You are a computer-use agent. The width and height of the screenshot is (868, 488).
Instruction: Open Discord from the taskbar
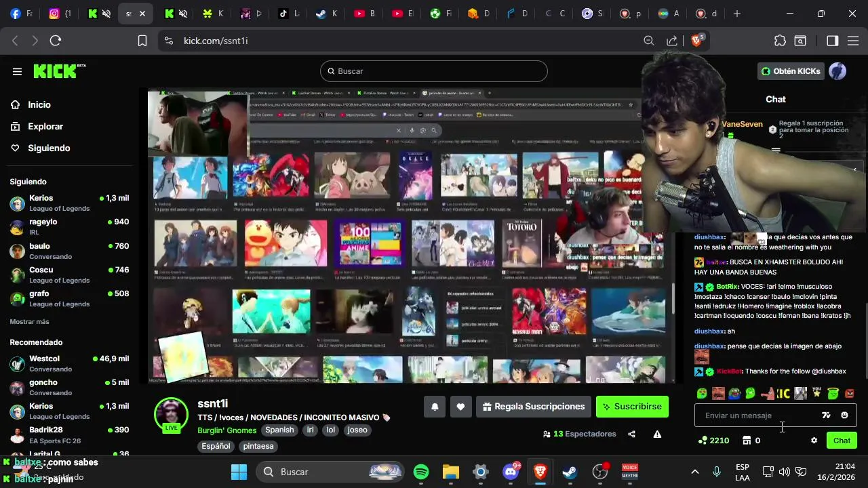tap(511, 472)
